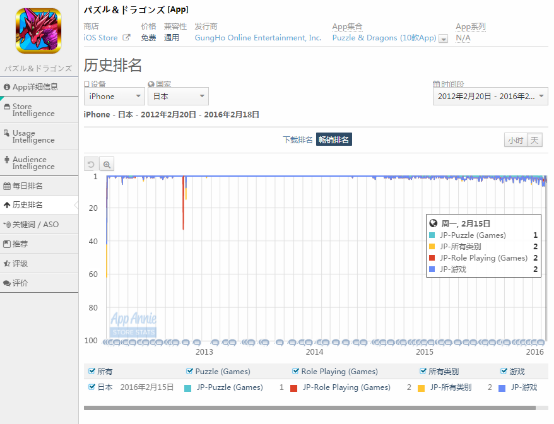Open 评价 in the sidebar
Viewport: 554px width, 424px height.
point(39,283)
